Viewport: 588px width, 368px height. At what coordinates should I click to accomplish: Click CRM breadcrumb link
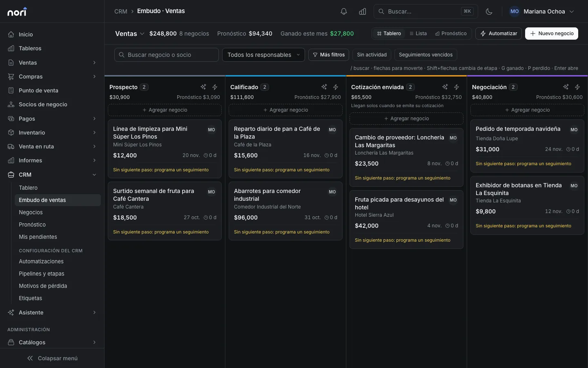point(121,11)
